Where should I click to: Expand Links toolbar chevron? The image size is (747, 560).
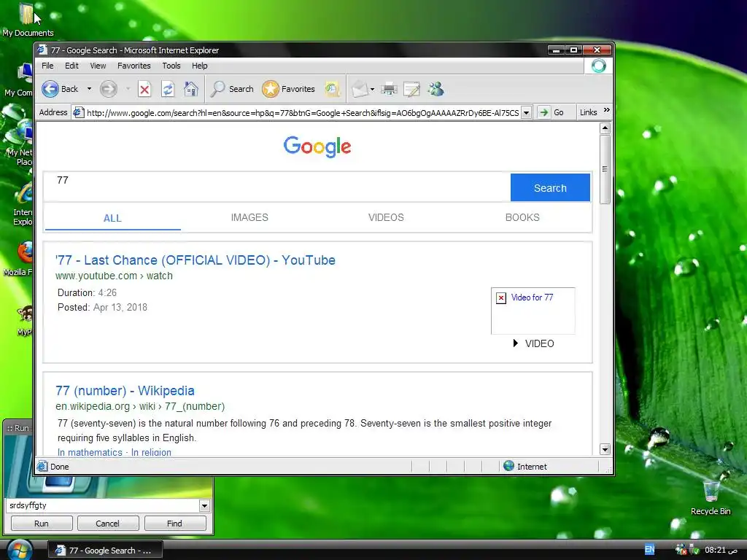point(606,111)
